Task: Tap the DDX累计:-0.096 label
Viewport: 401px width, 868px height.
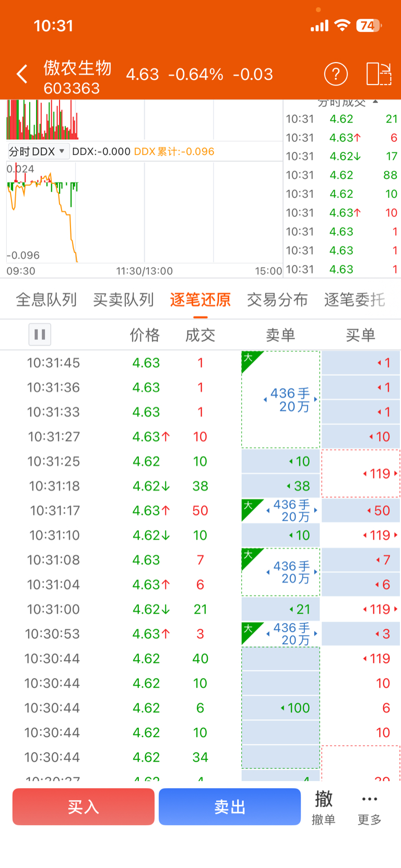Action: (174, 151)
